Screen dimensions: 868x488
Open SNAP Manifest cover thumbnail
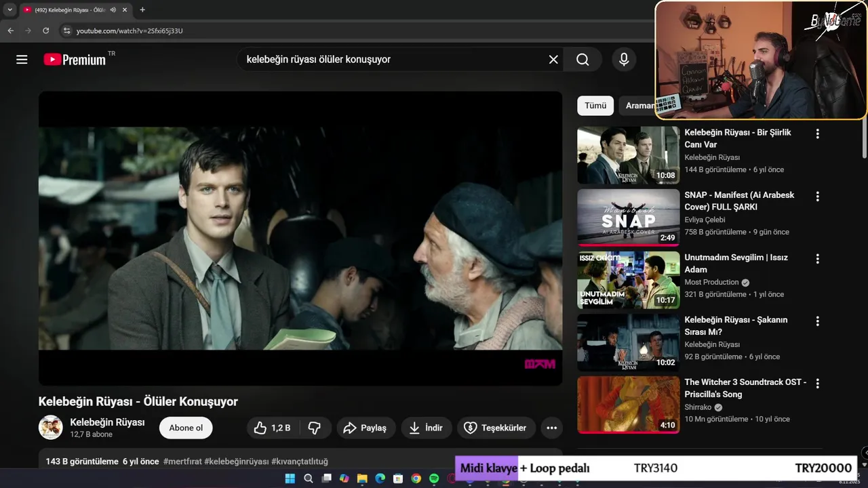coord(629,218)
